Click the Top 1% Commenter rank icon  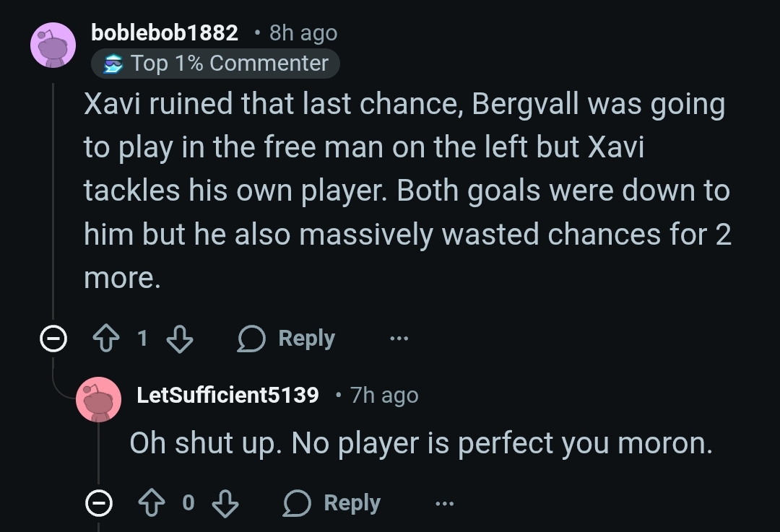pyautogui.click(x=113, y=64)
